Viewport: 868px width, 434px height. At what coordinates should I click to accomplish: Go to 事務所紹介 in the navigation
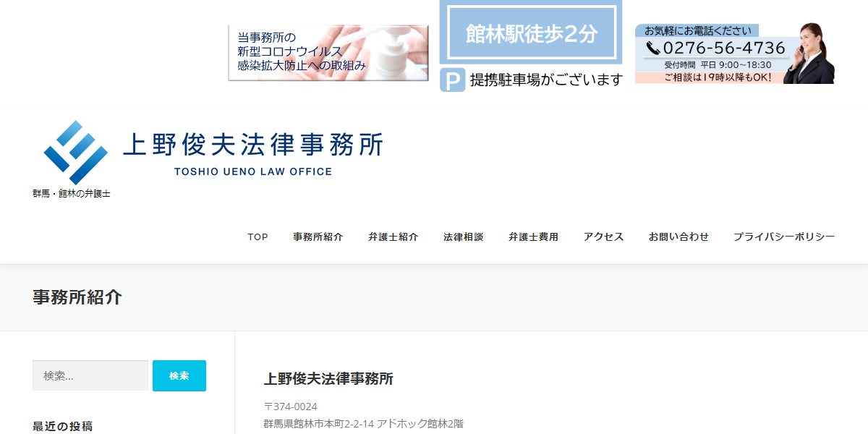[318, 237]
